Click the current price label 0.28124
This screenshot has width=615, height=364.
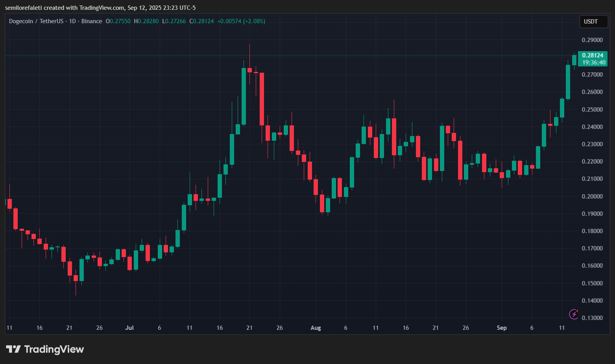(x=592, y=55)
